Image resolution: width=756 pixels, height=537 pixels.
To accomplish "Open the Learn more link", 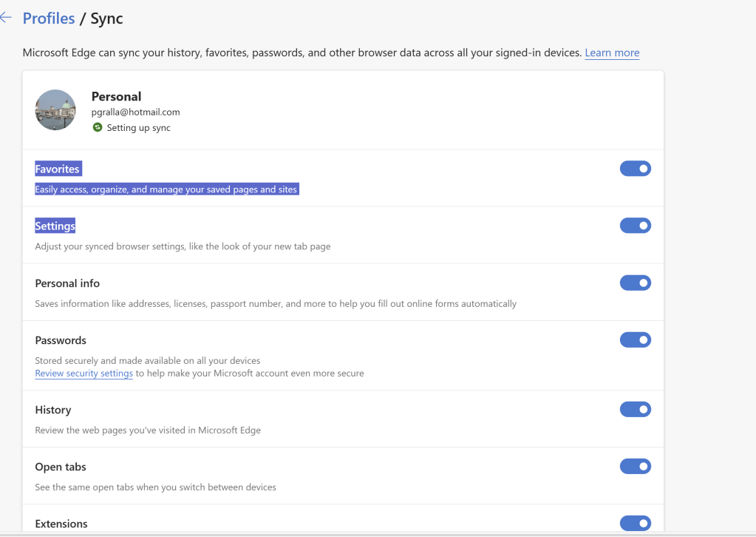I will pos(611,53).
